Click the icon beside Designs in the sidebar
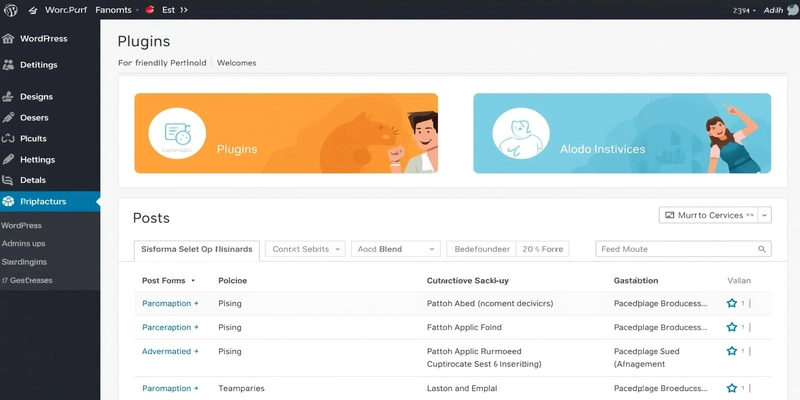Image resolution: width=800 pixels, height=400 pixels. [7, 96]
